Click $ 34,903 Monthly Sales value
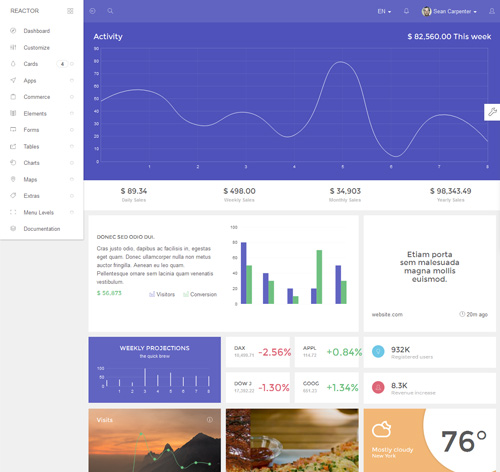The image size is (500, 472). click(x=345, y=191)
